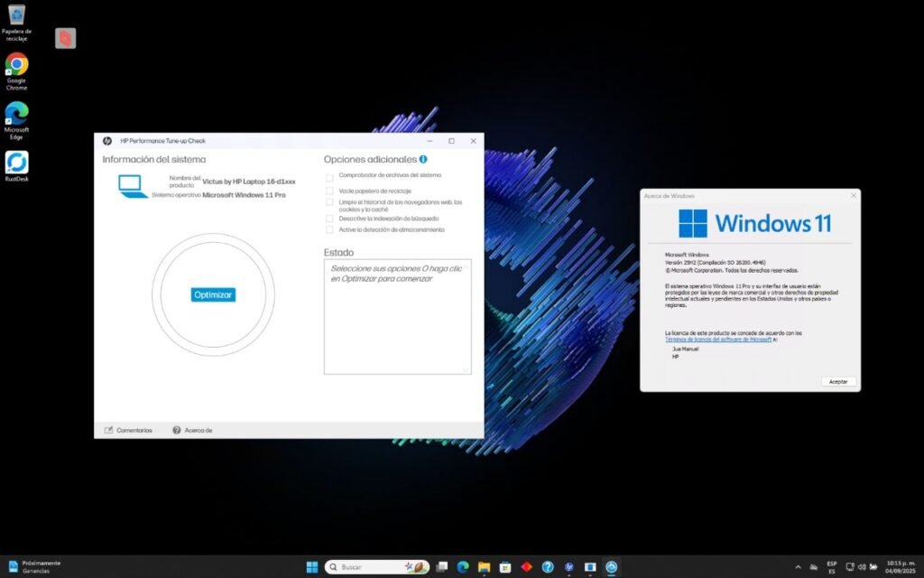The width and height of the screenshot is (924, 578).
Task: Open RustDesk from the desktop
Action: [16, 163]
